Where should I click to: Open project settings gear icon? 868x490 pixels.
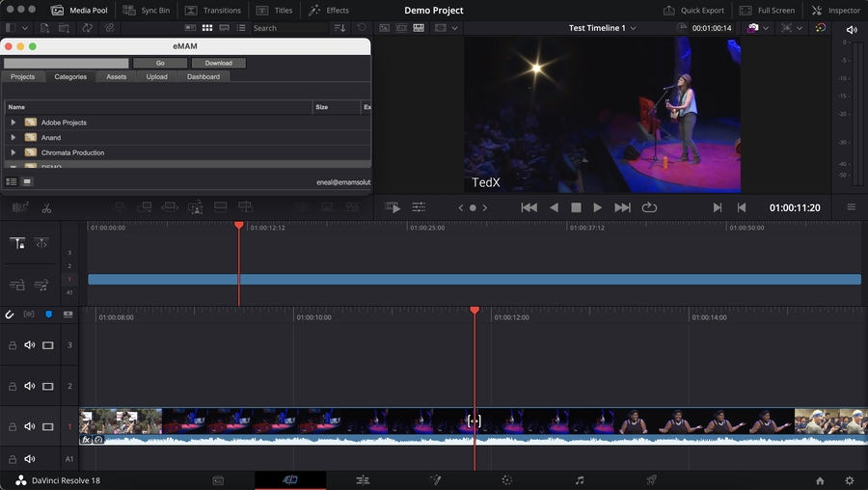pyautogui.click(x=849, y=479)
